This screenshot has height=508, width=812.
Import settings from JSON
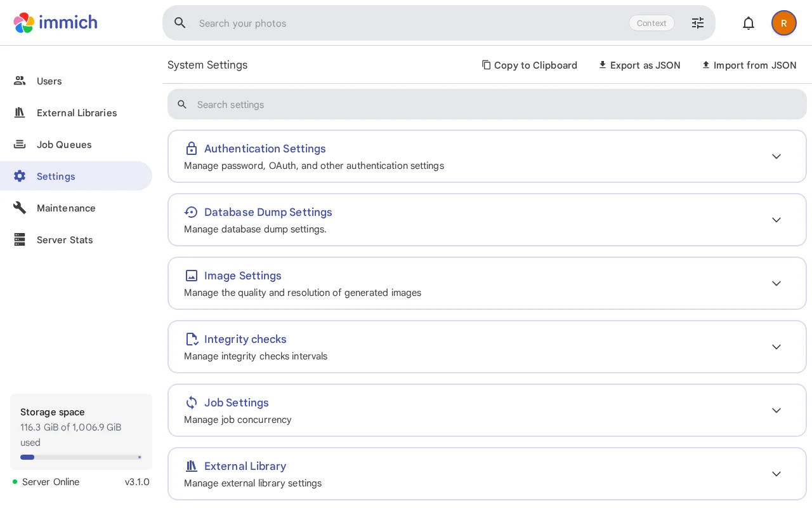point(749,65)
